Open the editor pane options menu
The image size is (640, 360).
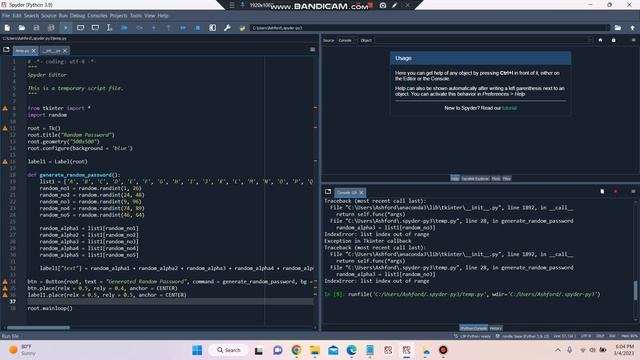tap(313, 50)
